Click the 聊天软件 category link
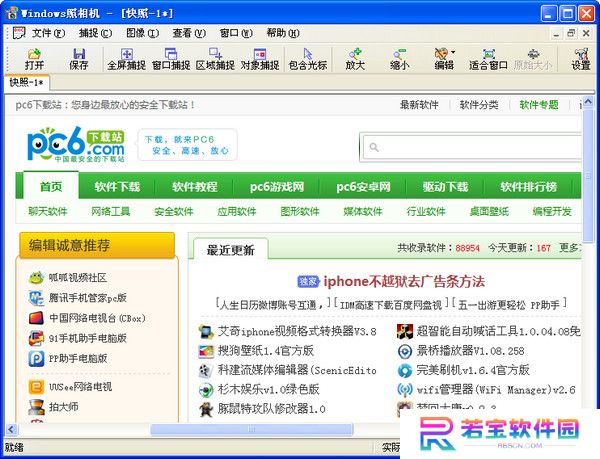This screenshot has height=459, width=600. 47,211
